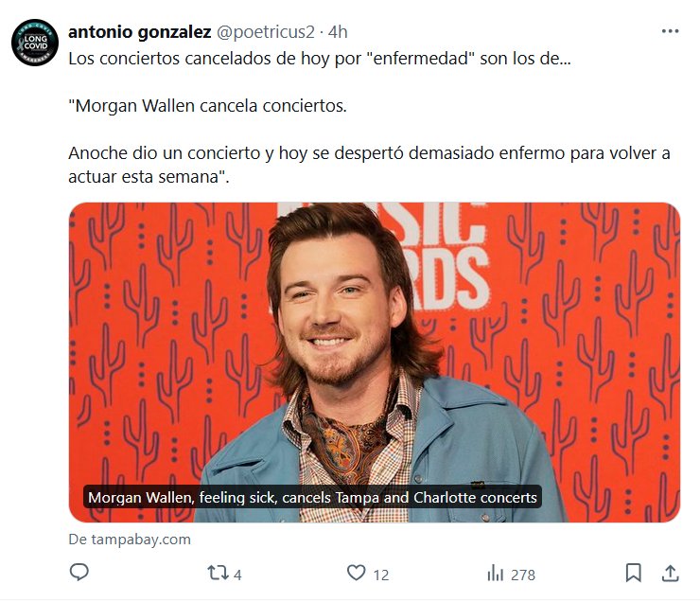Viewport: 700px width, 602px height.
Task: Click the retweet count number 4
Action: pyautogui.click(x=237, y=575)
